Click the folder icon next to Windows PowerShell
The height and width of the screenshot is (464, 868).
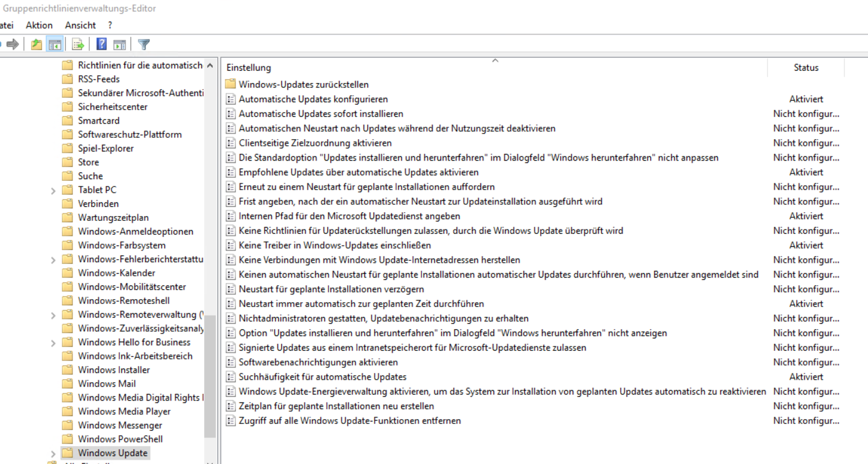pos(68,439)
